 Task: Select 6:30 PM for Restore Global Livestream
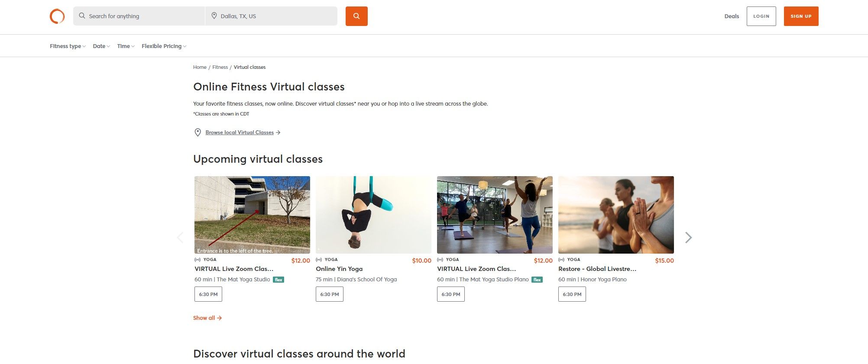572,294
